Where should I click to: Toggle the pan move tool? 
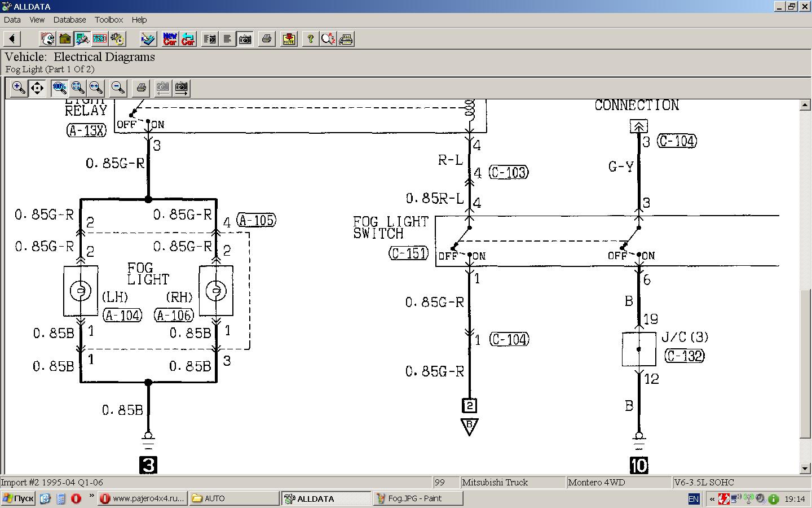37,88
